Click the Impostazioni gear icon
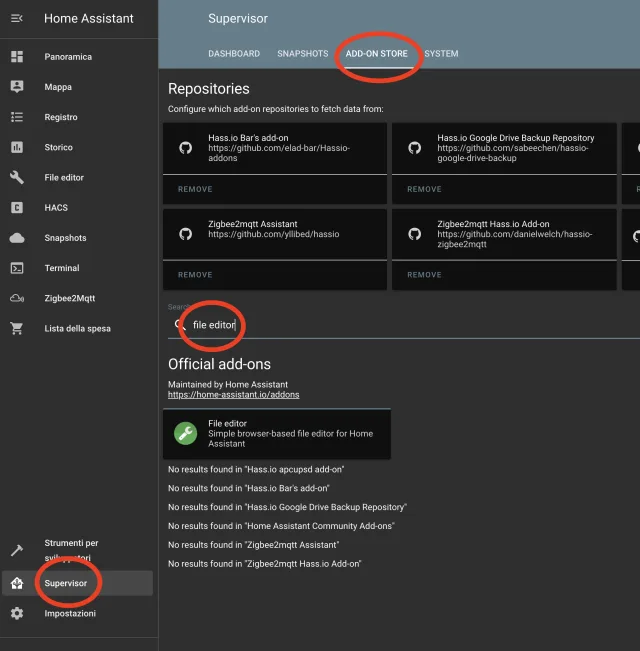Viewport: 640px width, 651px height. click(x=17, y=613)
